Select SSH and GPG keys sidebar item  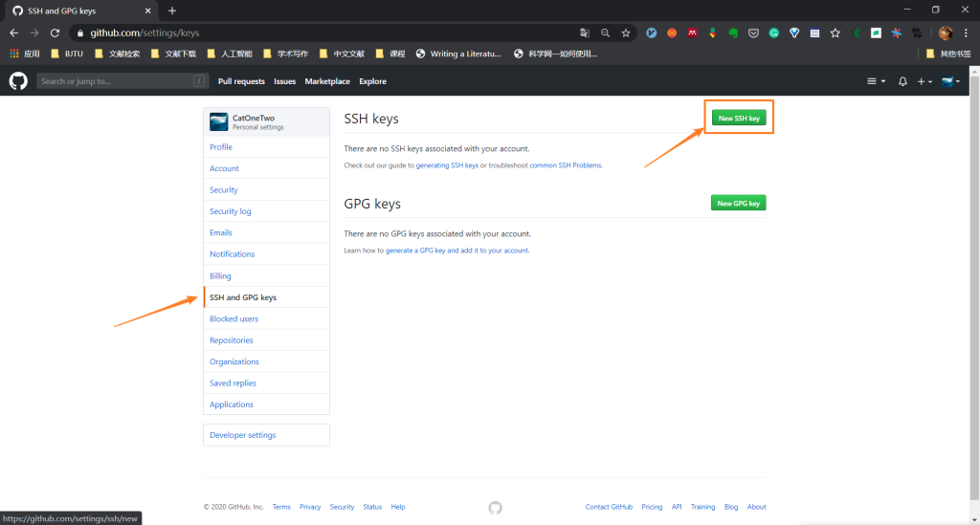pos(266,297)
